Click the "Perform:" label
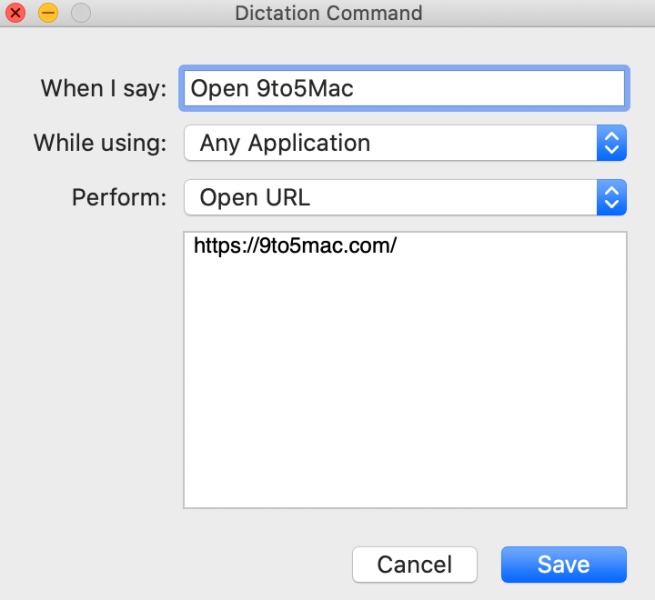655x600 pixels. pos(119,197)
